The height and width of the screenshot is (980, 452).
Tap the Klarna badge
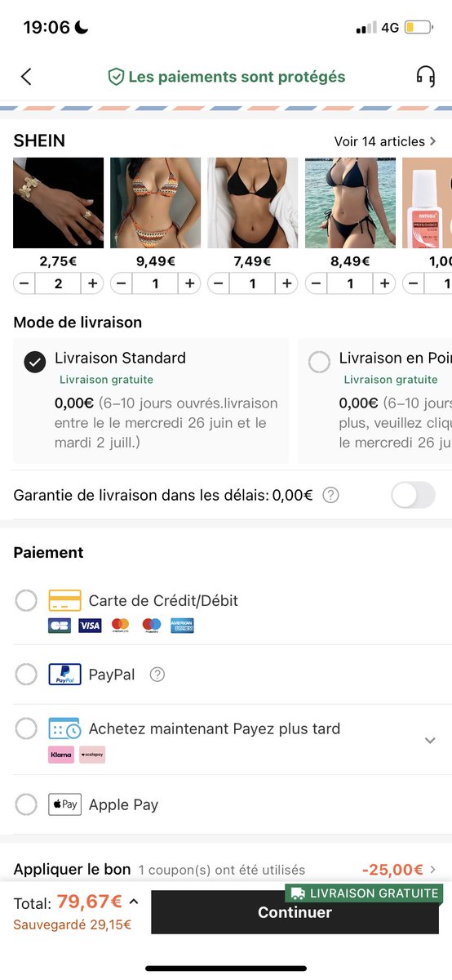click(61, 755)
